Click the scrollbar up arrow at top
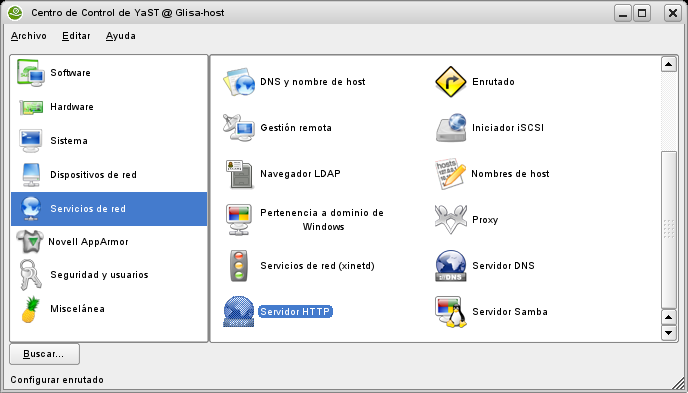Image resolution: width=688 pixels, height=393 pixels. coord(668,64)
